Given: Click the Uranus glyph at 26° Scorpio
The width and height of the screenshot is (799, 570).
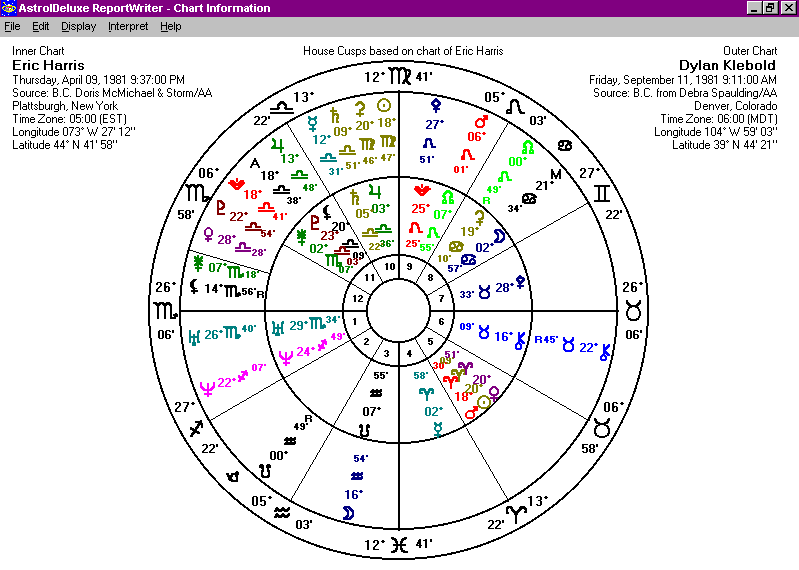Looking at the screenshot, I should (193, 335).
